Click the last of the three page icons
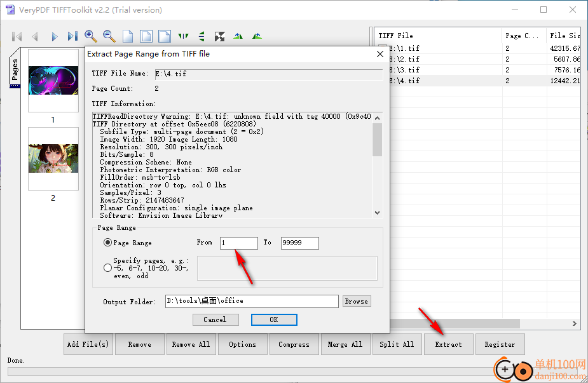Image resolution: width=588 pixels, height=383 pixels. point(165,36)
